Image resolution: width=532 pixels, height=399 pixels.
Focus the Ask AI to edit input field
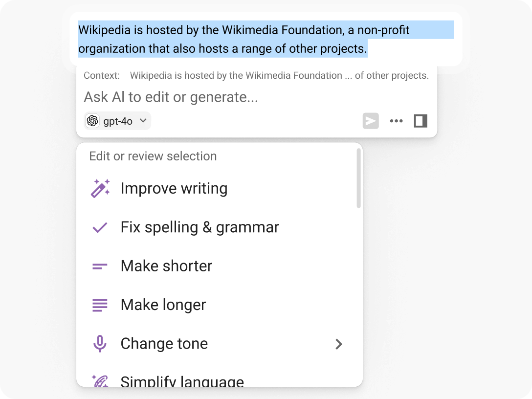pyautogui.click(x=220, y=97)
